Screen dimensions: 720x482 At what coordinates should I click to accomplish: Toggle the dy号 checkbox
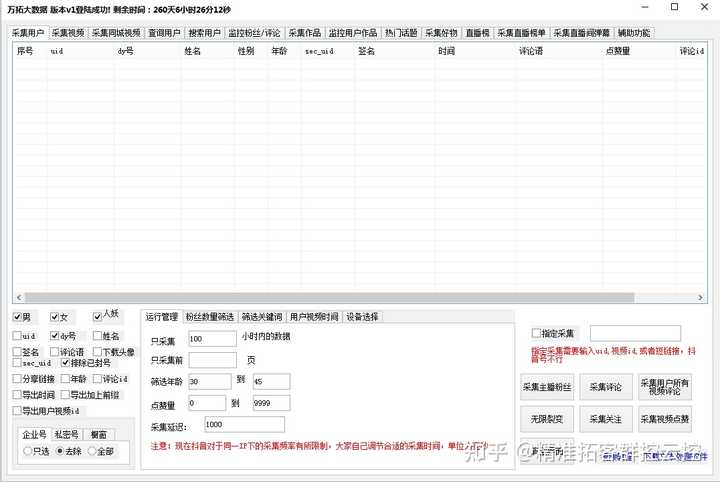point(55,336)
